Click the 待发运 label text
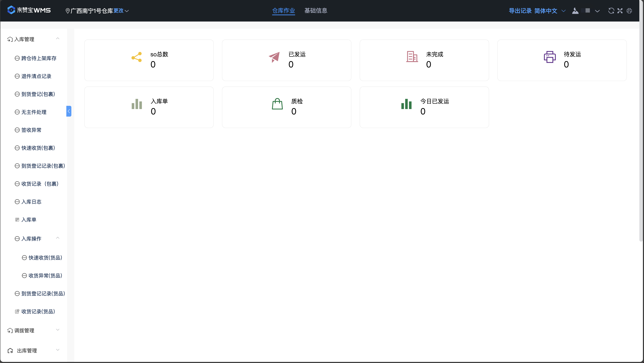 tap(572, 54)
